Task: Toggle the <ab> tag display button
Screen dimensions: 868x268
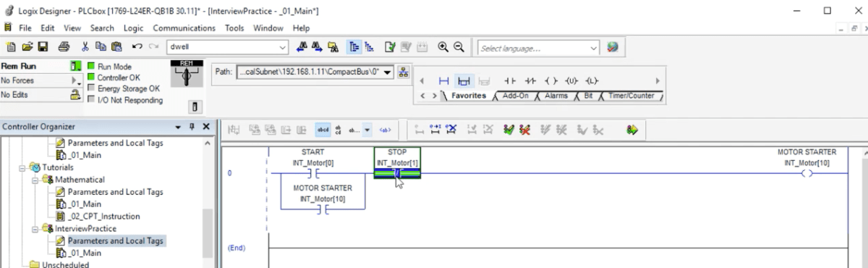Action: (386, 130)
